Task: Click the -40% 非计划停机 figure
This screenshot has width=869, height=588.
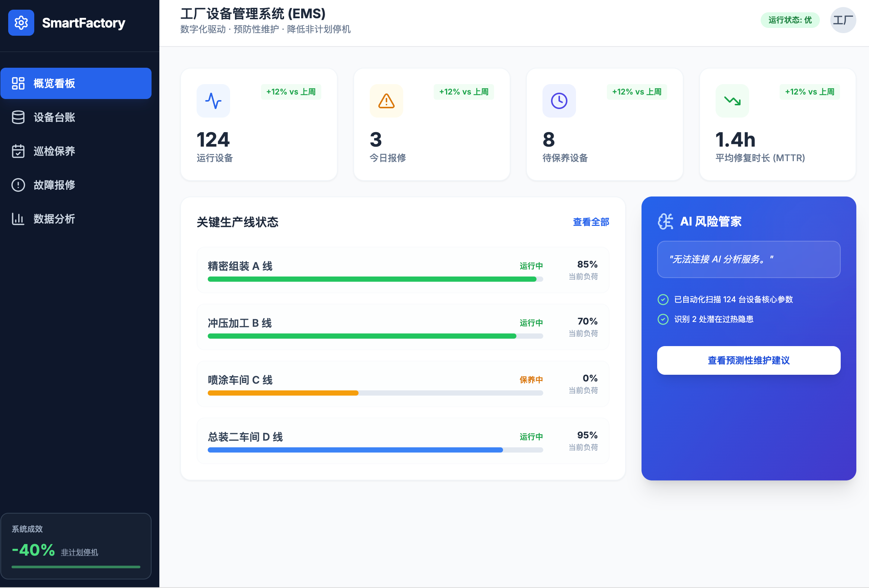Action: [33, 550]
